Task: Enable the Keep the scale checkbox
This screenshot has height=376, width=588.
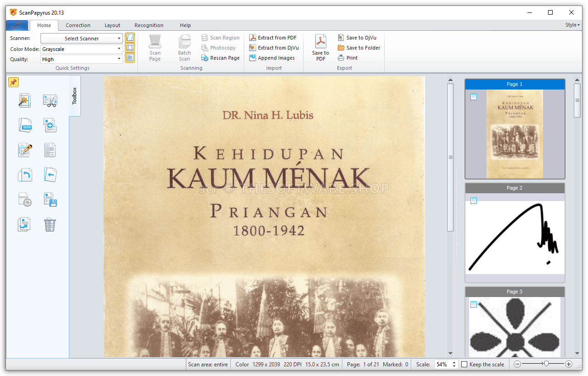Action: [465, 365]
